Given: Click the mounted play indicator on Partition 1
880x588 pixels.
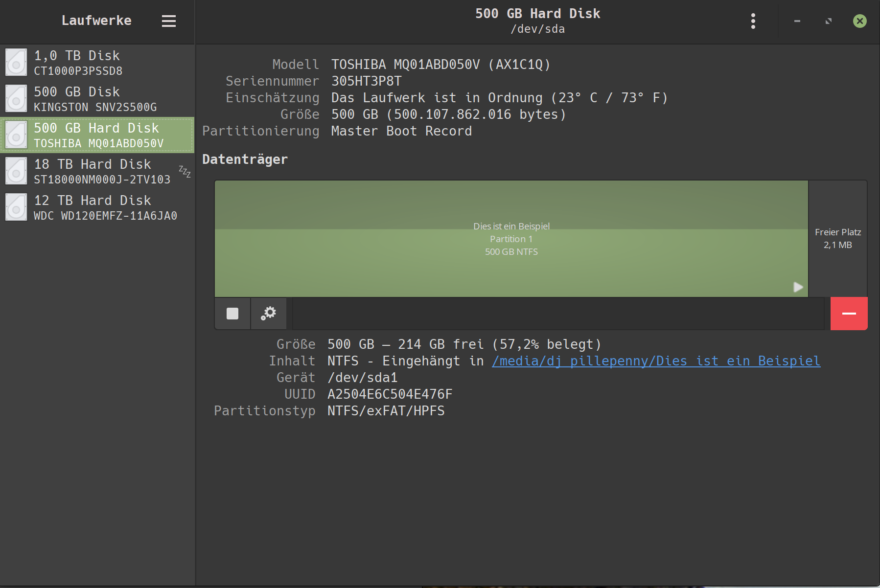Looking at the screenshot, I should [x=798, y=287].
